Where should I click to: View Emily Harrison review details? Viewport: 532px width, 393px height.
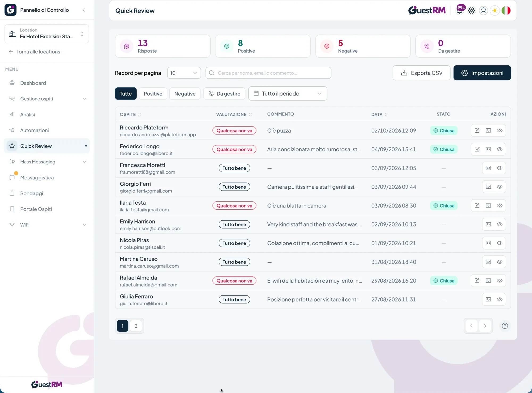pos(500,224)
